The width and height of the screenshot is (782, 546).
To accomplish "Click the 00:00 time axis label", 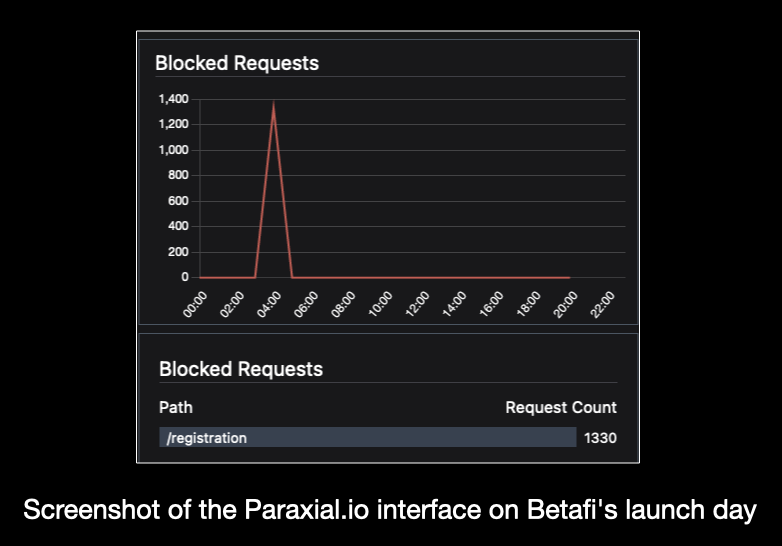I will 195,304.
